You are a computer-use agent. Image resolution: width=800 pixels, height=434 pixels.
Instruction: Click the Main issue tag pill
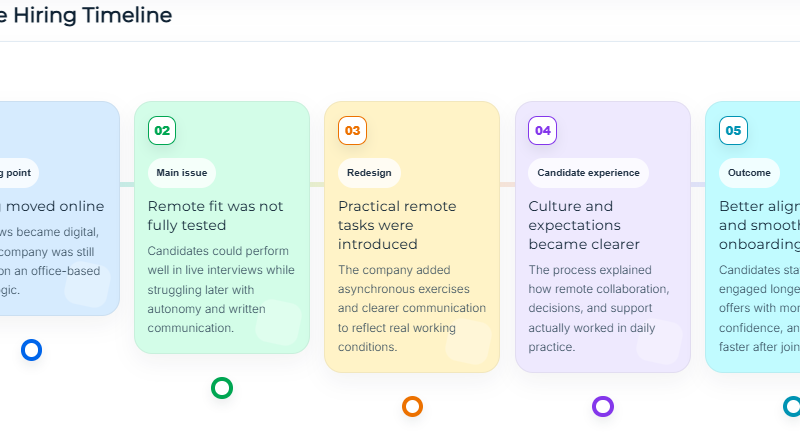pos(182,173)
